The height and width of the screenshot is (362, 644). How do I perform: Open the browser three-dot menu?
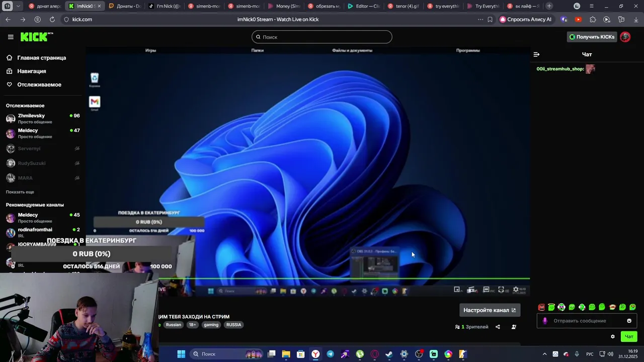[480, 20]
